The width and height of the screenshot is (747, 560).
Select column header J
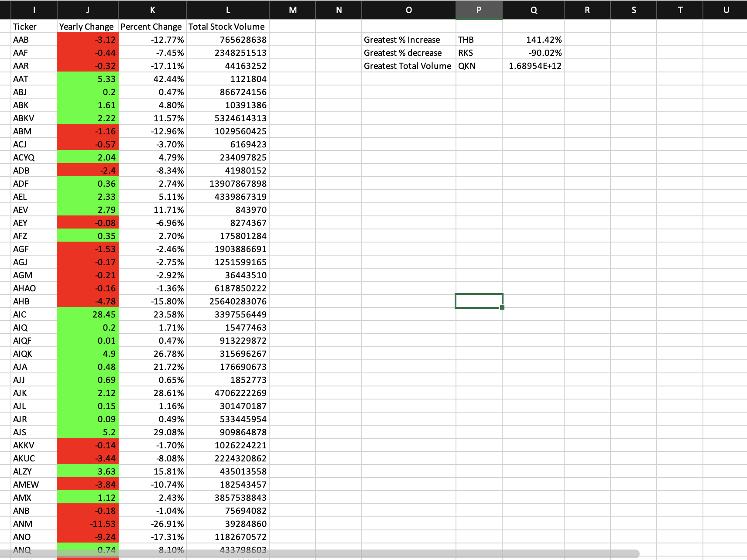click(x=87, y=10)
